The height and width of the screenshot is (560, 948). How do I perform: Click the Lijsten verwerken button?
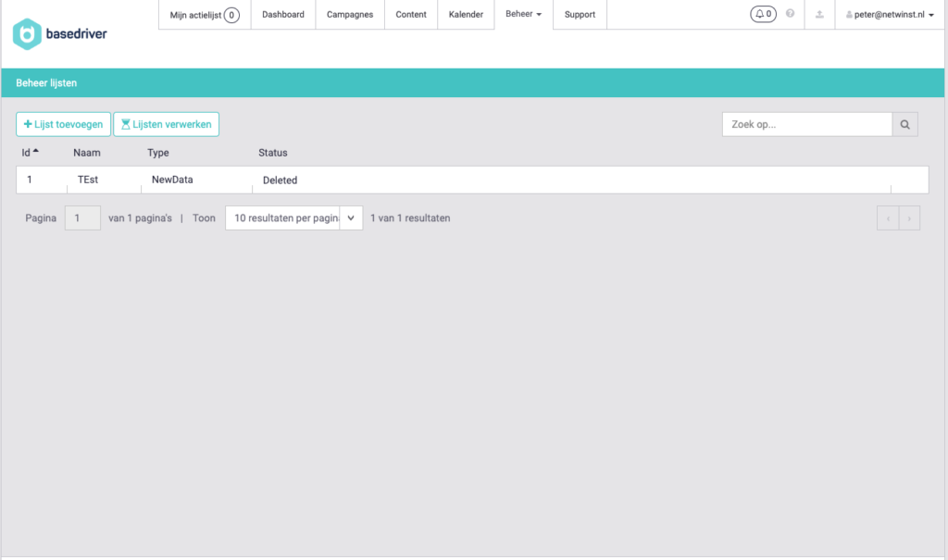coord(166,124)
